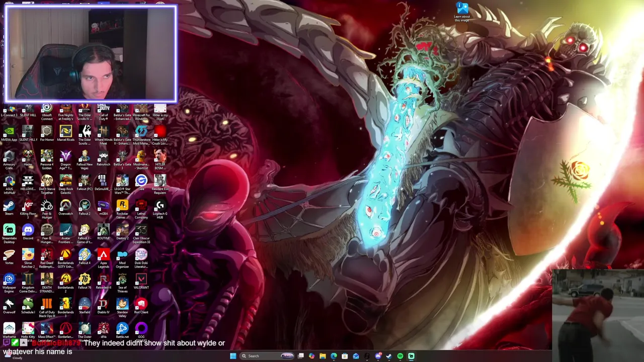
Task: Open the Sea of Thieves icon
Action: point(122,284)
